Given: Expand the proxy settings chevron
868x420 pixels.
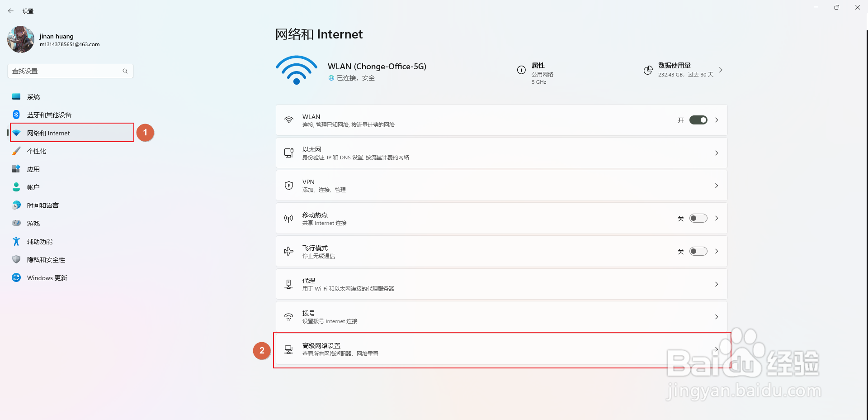Looking at the screenshot, I should tap(717, 284).
